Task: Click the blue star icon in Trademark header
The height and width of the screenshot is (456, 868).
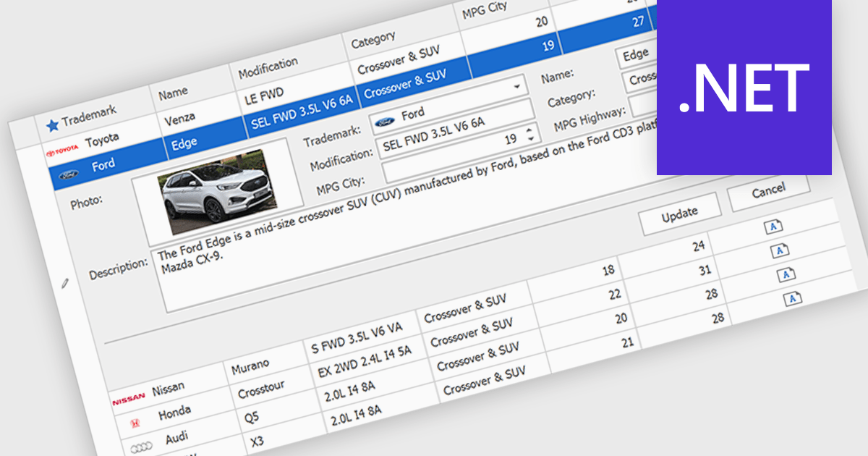Action: click(51, 125)
